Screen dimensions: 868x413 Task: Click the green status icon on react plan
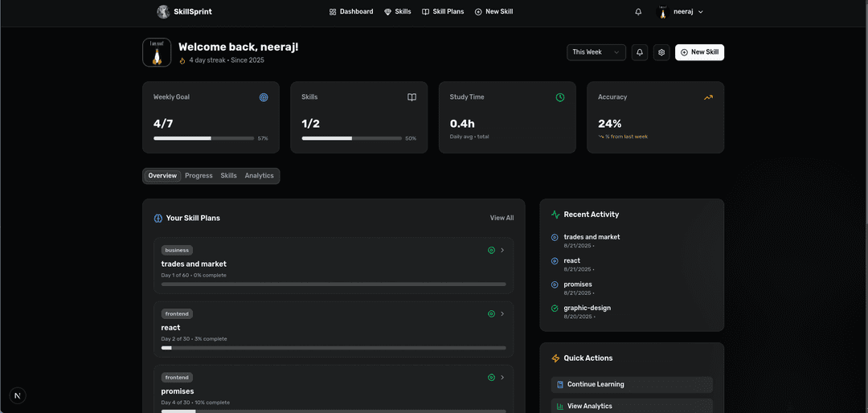491,314
